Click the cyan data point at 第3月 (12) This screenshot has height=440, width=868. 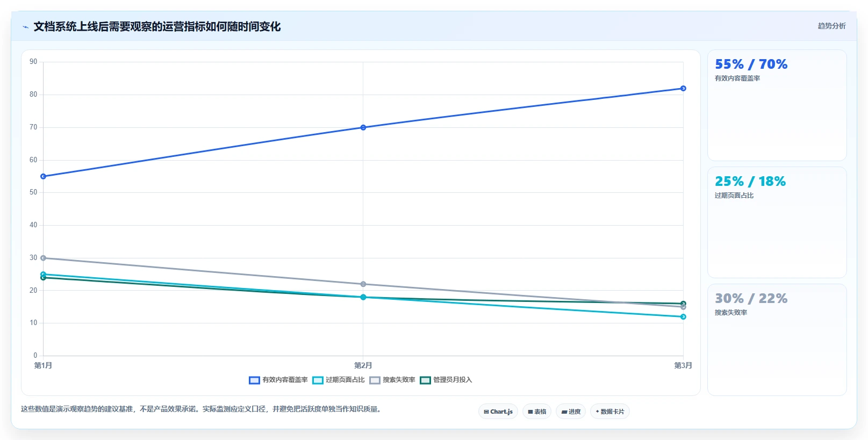tap(683, 317)
